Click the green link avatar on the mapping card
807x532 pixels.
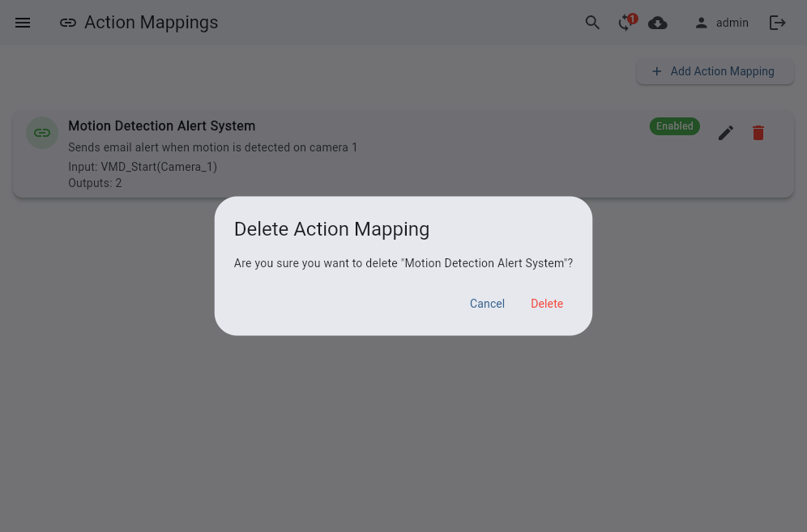[42, 133]
